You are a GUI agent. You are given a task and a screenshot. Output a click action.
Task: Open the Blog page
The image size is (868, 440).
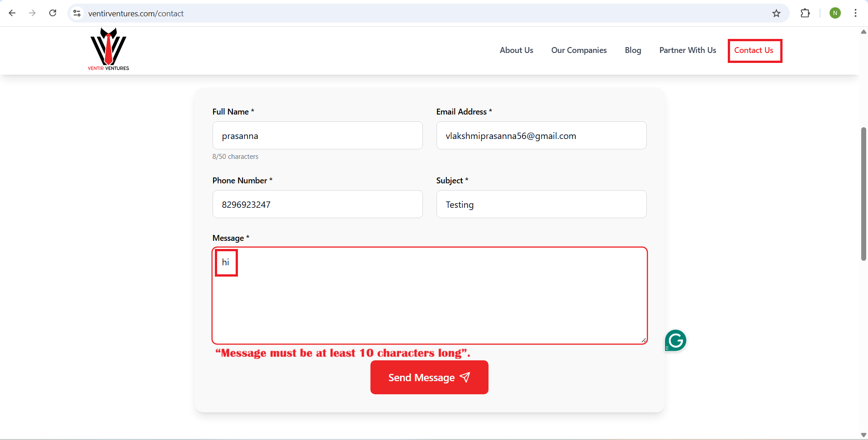point(633,50)
